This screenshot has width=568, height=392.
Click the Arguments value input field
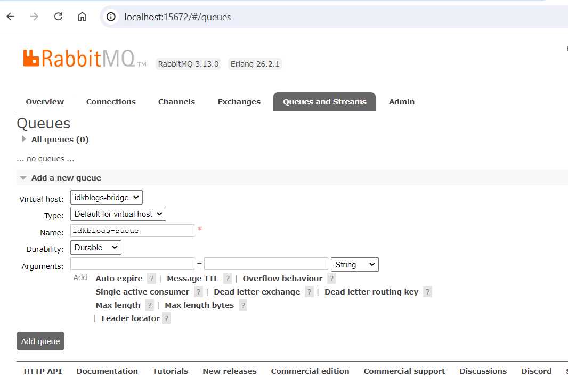(x=266, y=264)
